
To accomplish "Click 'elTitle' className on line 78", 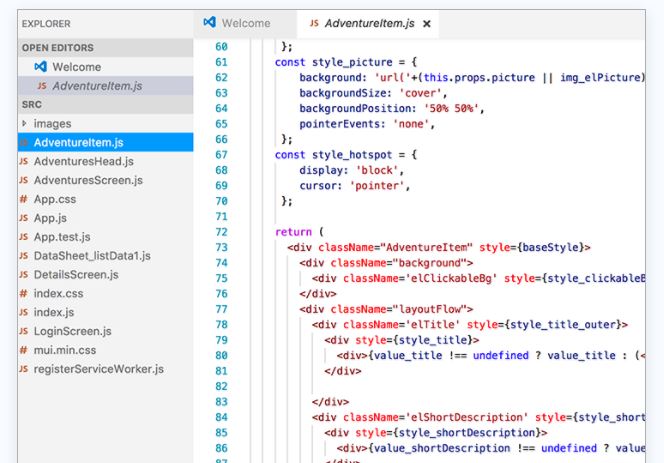I will (x=432, y=325).
